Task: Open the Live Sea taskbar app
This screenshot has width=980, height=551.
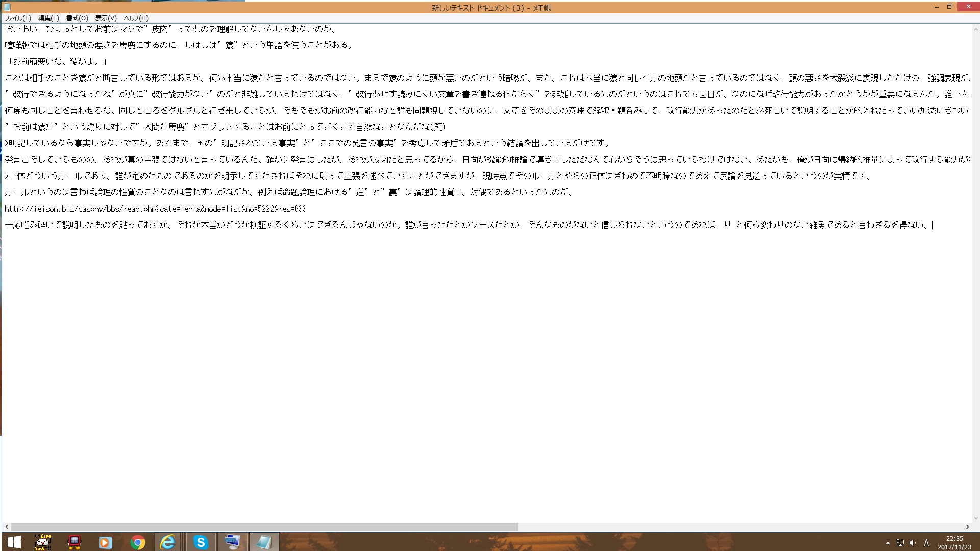Action: pos(43,542)
